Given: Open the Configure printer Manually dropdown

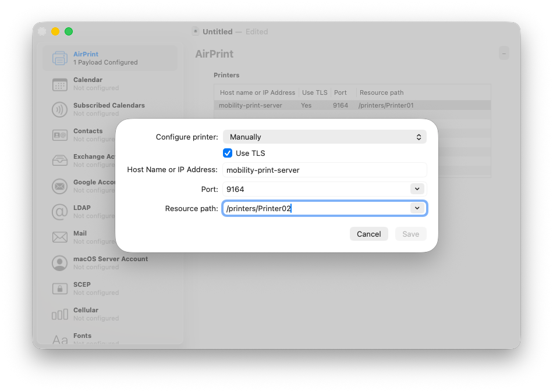Looking at the screenshot, I should tap(324, 137).
